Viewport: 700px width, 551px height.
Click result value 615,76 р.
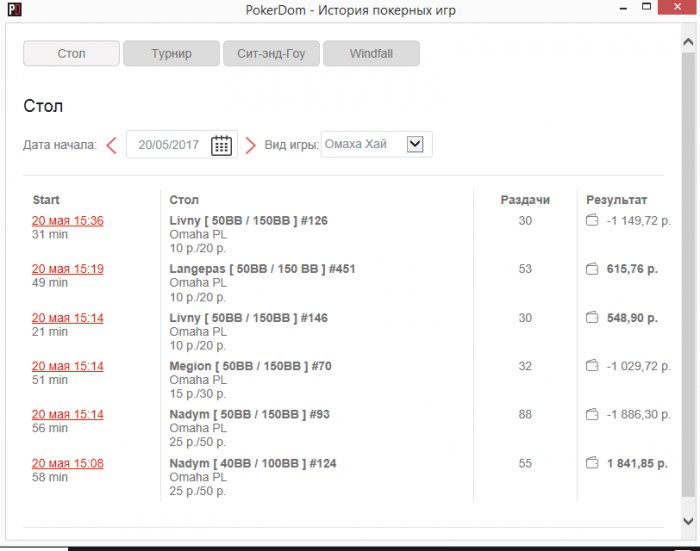632,269
